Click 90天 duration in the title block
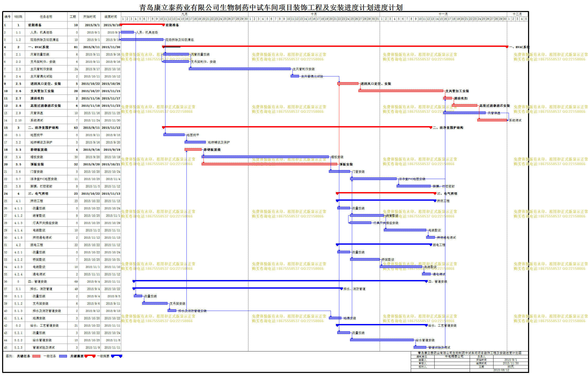588x380 pixels. (x=511, y=367)
